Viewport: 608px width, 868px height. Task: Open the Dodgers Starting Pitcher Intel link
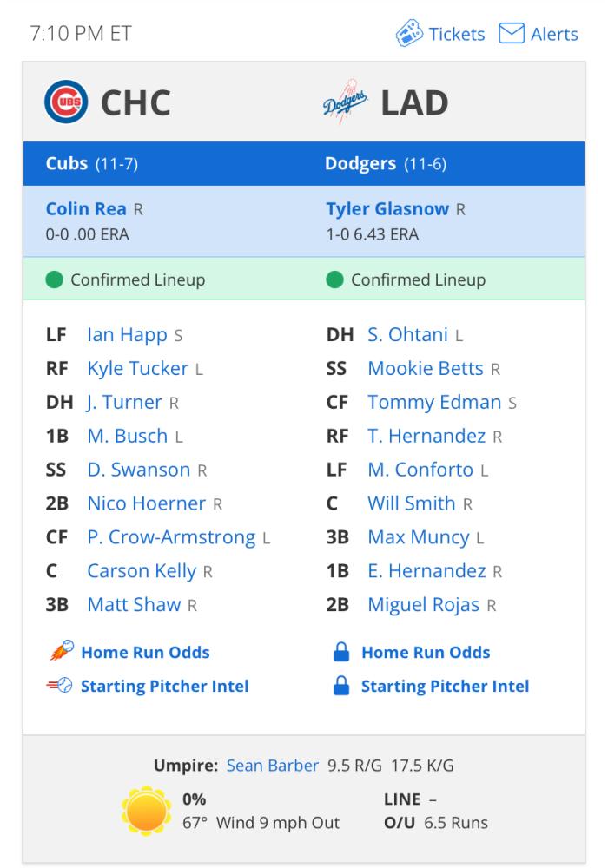[446, 687]
